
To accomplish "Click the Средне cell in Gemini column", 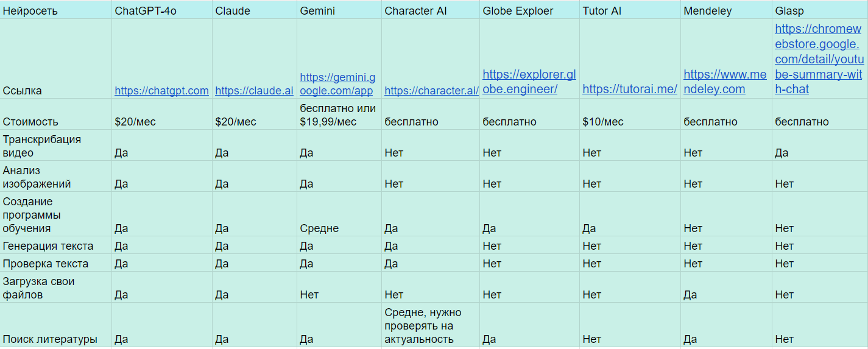I will [x=339, y=214].
